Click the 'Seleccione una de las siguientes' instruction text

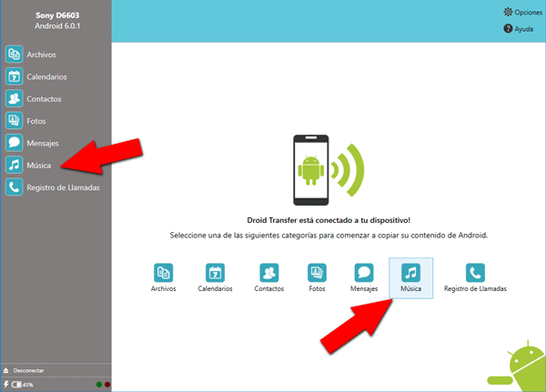pyautogui.click(x=329, y=236)
